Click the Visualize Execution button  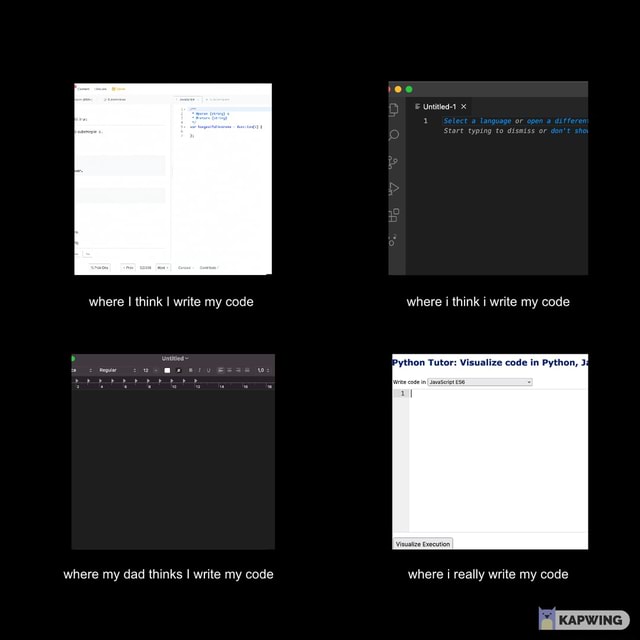point(422,544)
